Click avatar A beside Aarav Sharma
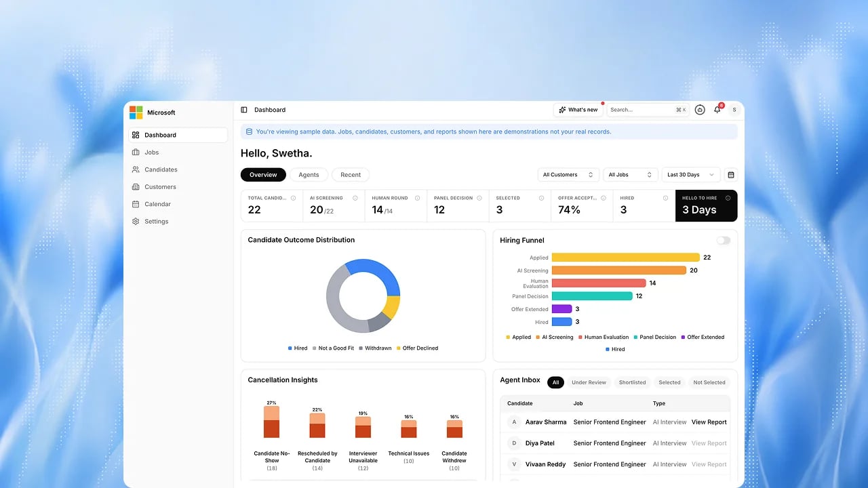This screenshot has height=488, width=868. [x=514, y=422]
